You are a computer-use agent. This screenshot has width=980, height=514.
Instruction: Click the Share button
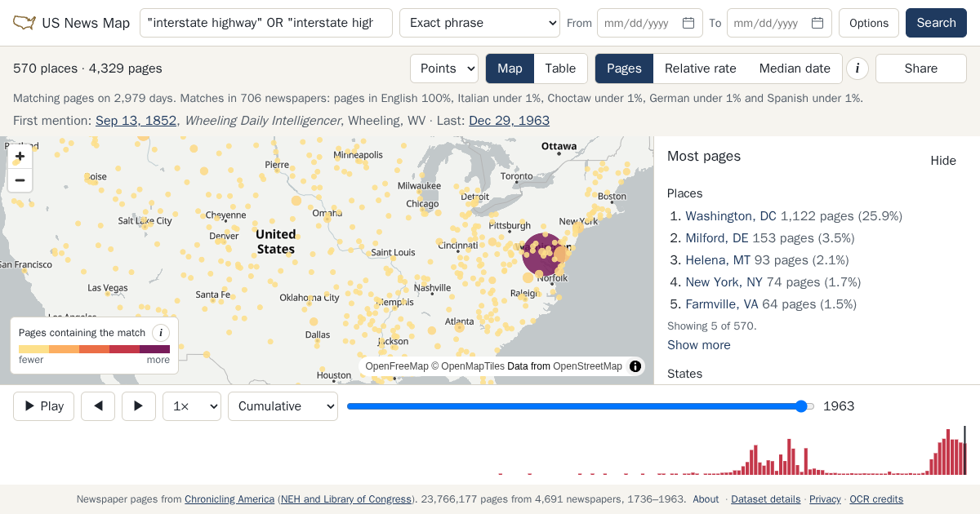[x=921, y=69]
